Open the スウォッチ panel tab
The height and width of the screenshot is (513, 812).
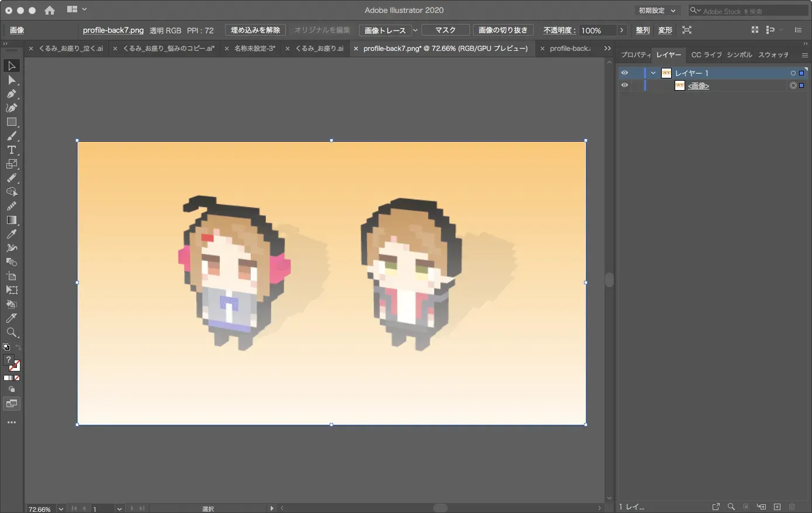773,55
